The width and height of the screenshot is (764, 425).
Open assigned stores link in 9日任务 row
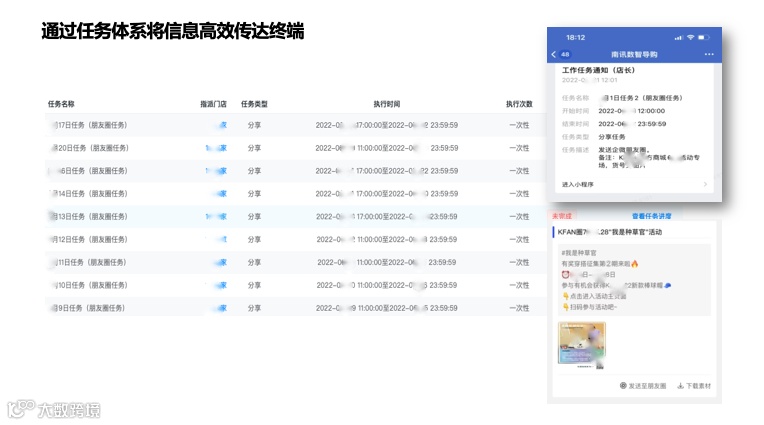[221, 309]
